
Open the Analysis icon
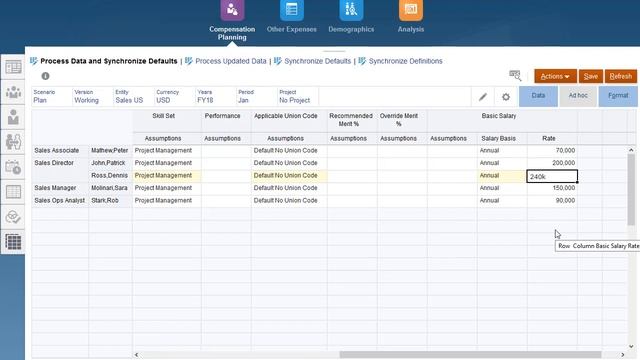coord(411,10)
